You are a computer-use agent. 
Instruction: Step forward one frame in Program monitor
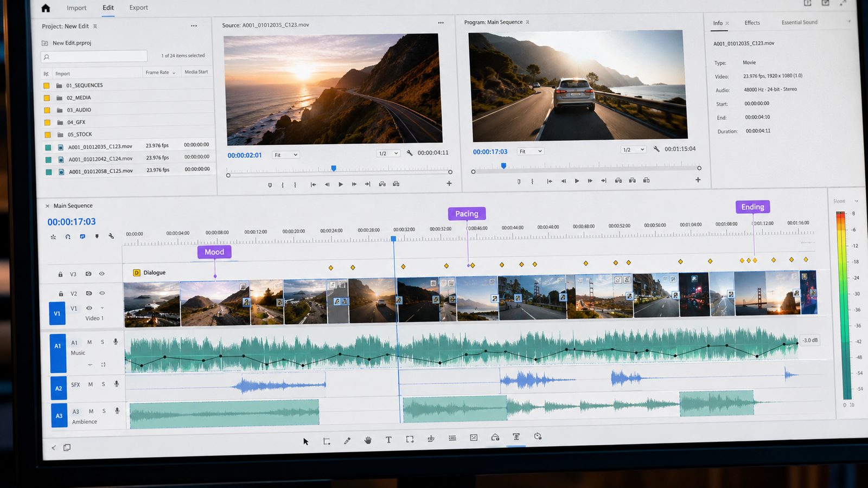[590, 181]
